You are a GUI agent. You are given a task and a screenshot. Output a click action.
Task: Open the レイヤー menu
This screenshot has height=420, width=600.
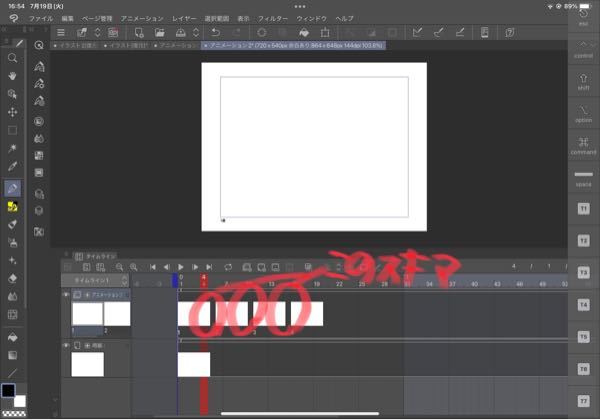click(184, 18)
